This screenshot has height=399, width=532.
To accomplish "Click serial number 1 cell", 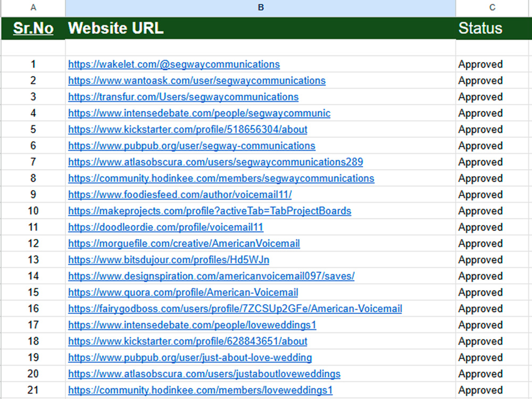I will coord(33,64).
